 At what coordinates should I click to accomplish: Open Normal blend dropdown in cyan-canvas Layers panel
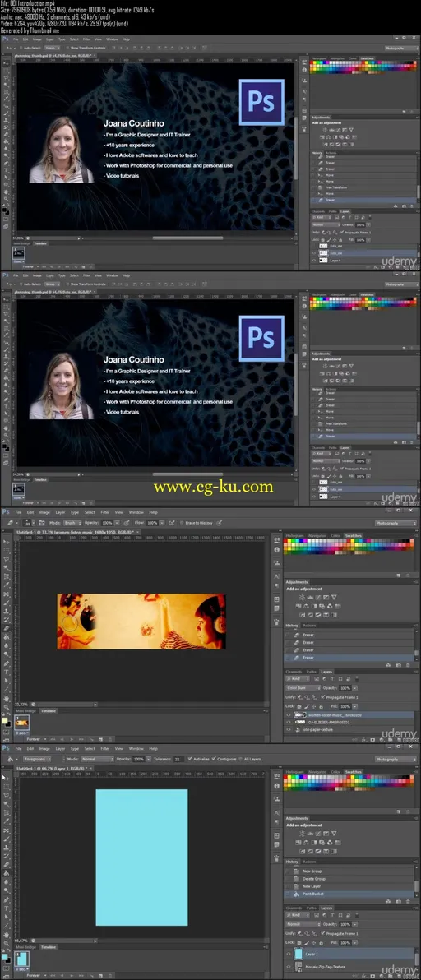click(x=303, y=924)
